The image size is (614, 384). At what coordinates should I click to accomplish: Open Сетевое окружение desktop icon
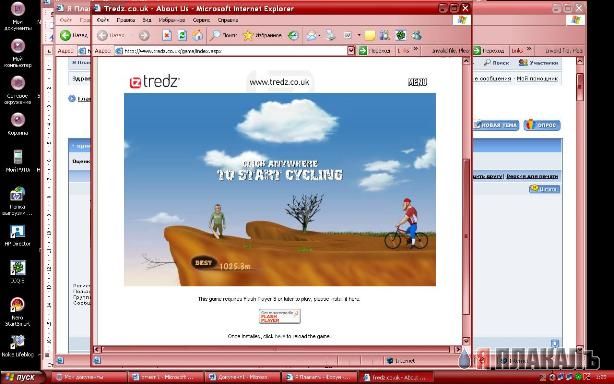click(18, 90)
